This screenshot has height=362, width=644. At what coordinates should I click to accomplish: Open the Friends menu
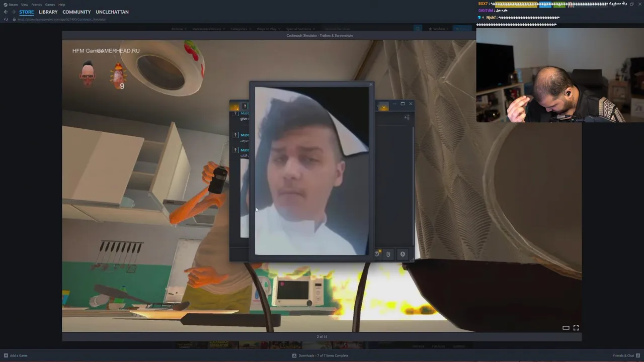pyautogui.click(x=37, y=5)
